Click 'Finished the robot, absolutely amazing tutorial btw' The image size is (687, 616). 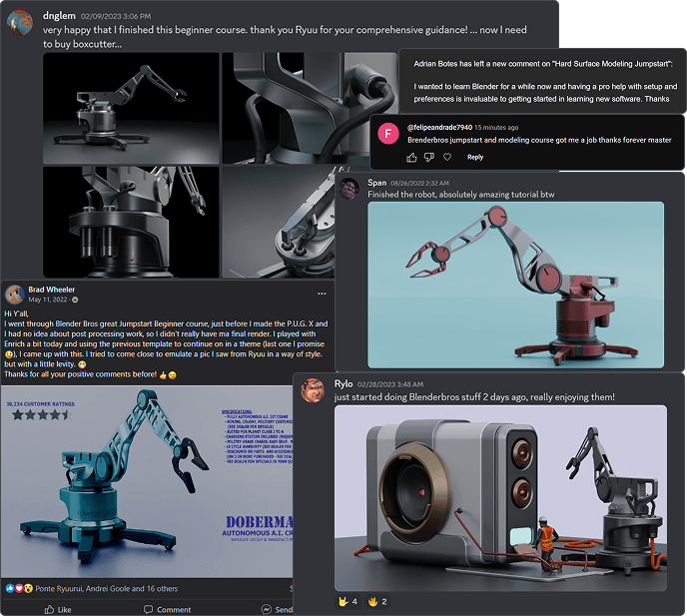[461, 195]
